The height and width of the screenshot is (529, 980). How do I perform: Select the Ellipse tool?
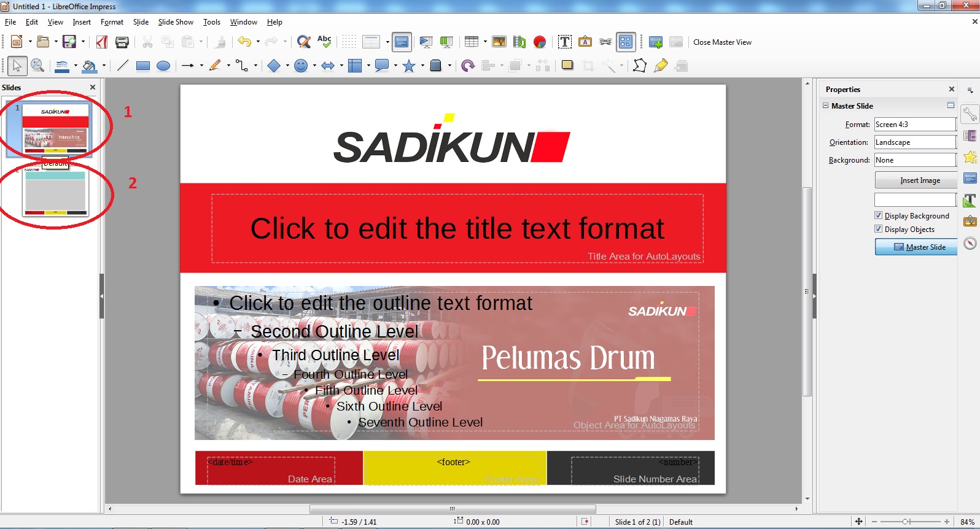click(163, 66)
